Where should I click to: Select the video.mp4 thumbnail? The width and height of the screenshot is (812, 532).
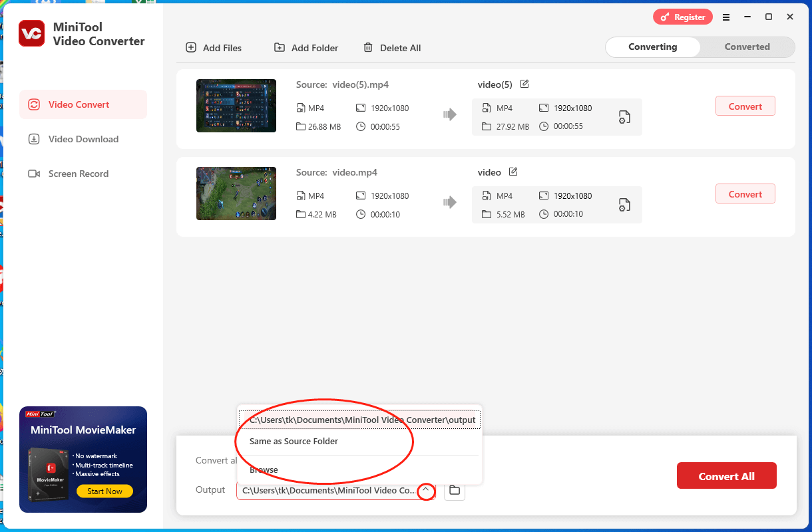coord(236,194)
